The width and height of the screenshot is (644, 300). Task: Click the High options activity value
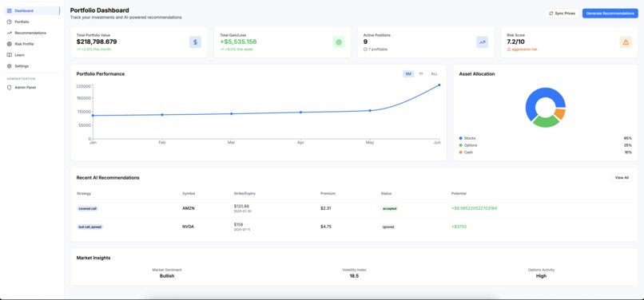click(x=541, y=276)
